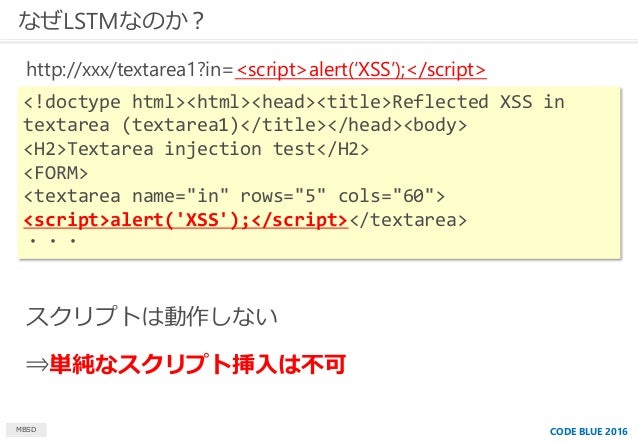
Task: Select the slide title なぜLSTMなのか?
Action: coord(111,21)
